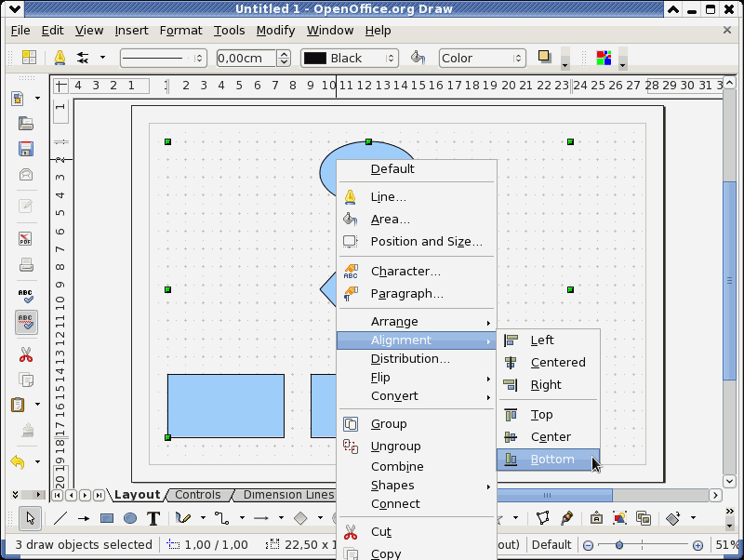Select the Connector tool
This screenshot has height=560, width=744.
(222, 518)
